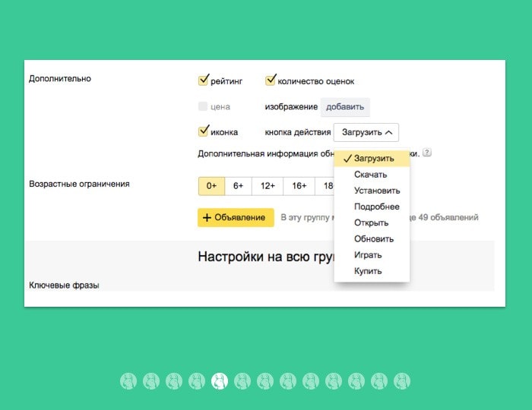Go to the third slide dot icon

pos(174,381)
